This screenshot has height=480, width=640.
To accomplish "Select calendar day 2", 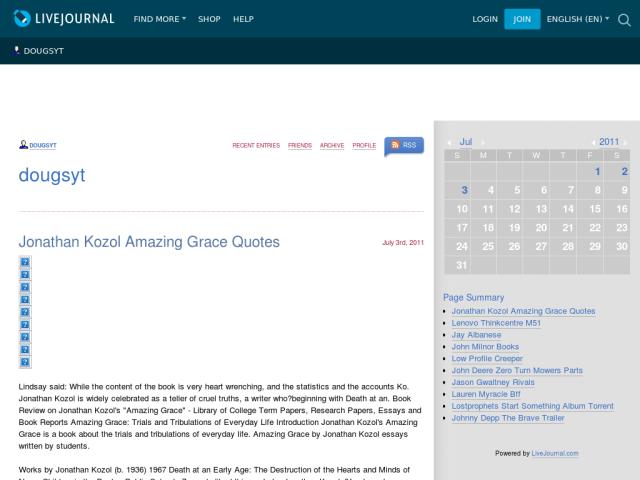I will coord(624,171).
